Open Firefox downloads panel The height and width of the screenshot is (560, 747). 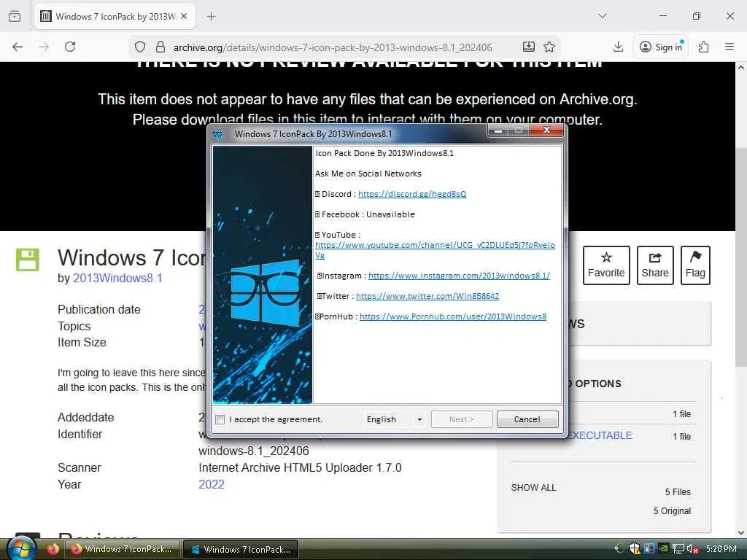(x=618, y=47)
